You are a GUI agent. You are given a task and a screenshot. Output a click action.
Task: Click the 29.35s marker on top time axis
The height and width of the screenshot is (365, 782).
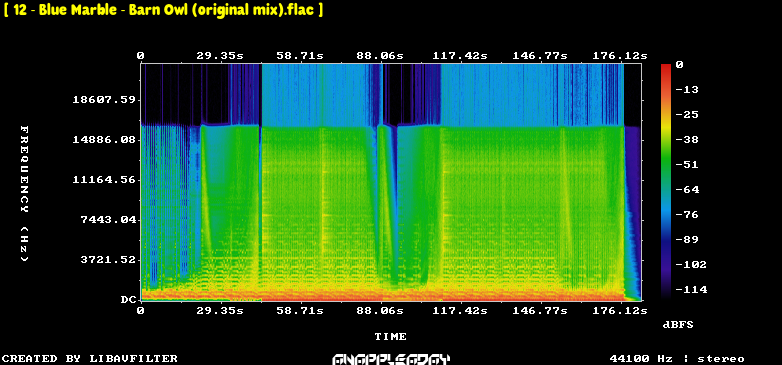click(x=220, y=56)
